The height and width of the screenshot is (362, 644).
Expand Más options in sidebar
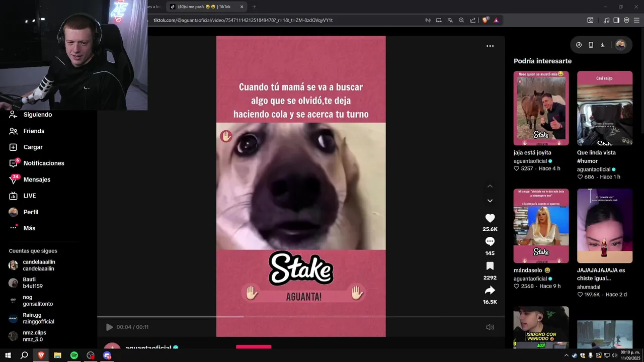point(30,228)
